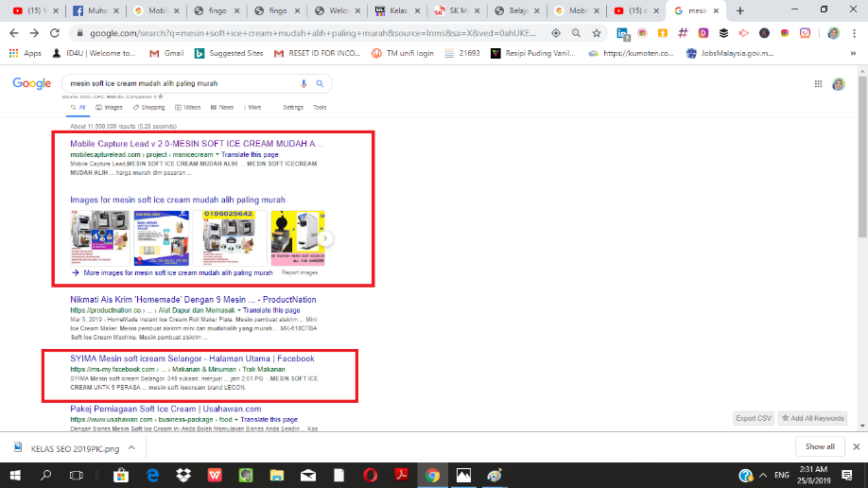Click Report images link
Screen dimensions: 868x488
pos(300,272)
